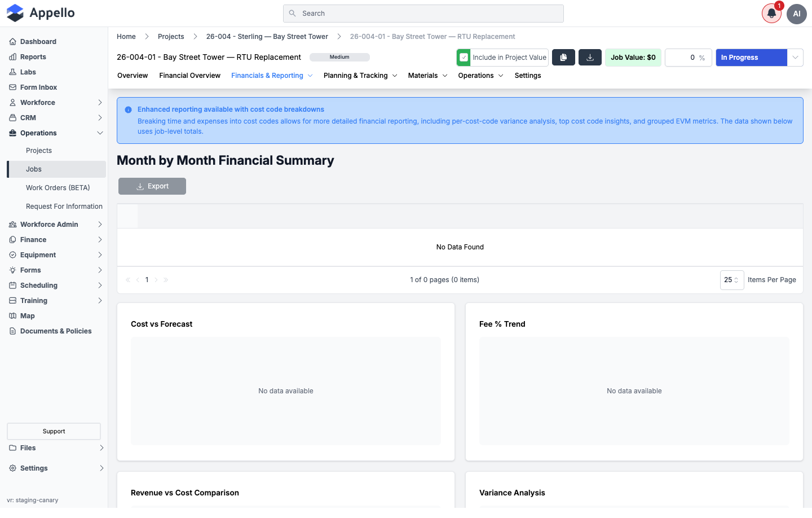Switch to the Overview tab
This screenshot has height=518, width=812.
[x=133, y=76]
